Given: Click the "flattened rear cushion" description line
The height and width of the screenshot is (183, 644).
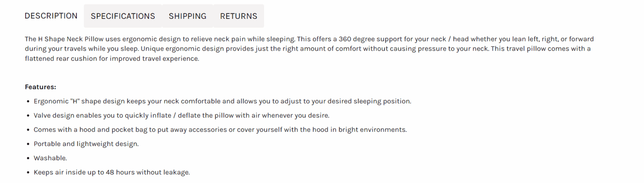Looking at the screenshot, I should click(x=112, y=59).
